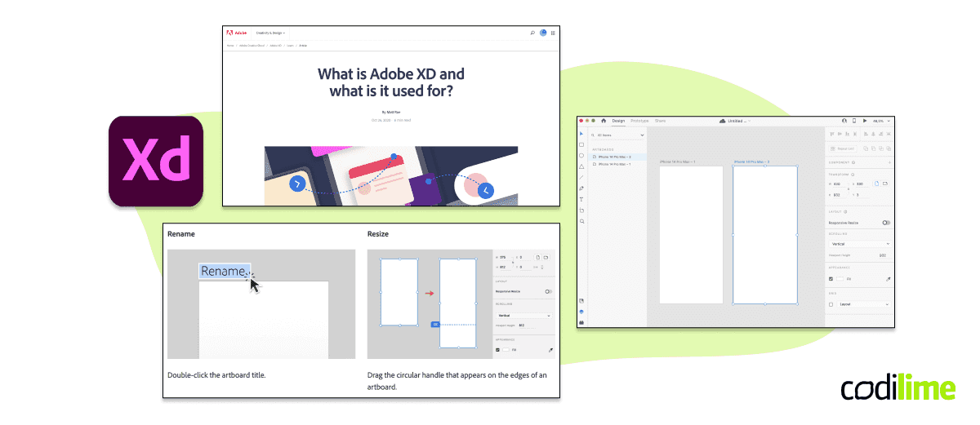Viewport: 980px width, 425px height.
Task: Click the eyedropper icon in XD Appearance section
Action: tap(888, 279)
